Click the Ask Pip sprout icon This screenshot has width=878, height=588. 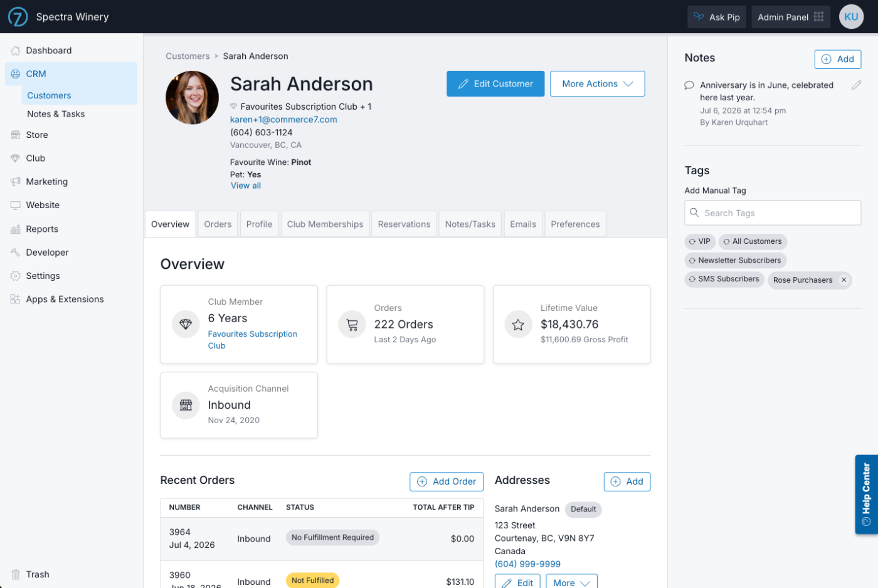point(699,17)
